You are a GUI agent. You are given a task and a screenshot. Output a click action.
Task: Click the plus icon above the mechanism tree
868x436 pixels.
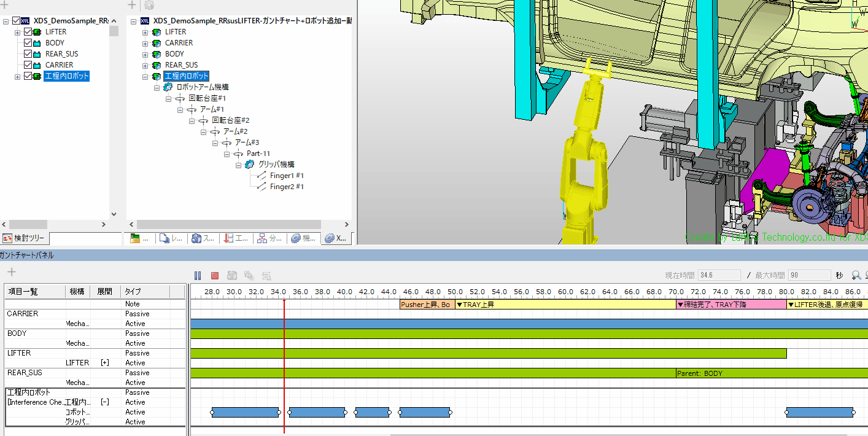click(131, 6)
